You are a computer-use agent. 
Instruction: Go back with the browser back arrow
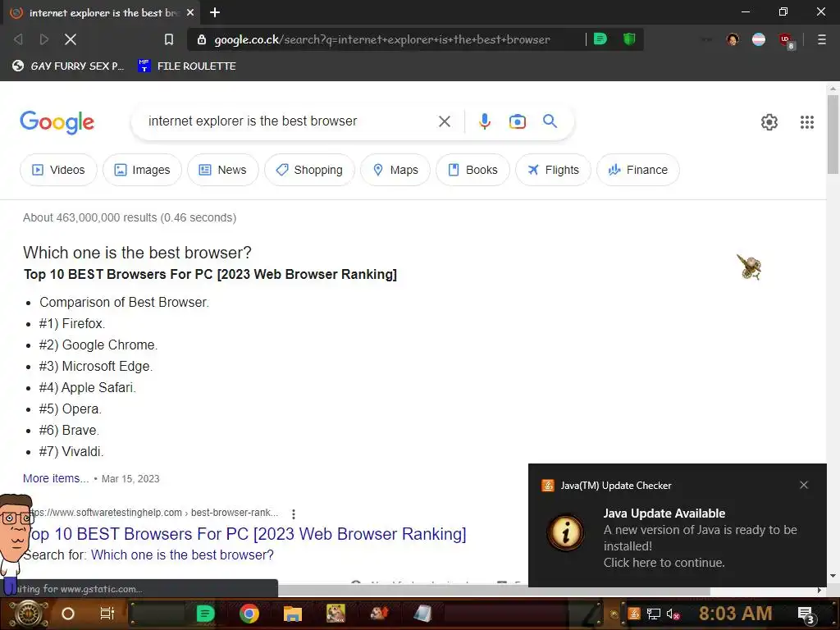pyautogui.click(x=18, y=39)
